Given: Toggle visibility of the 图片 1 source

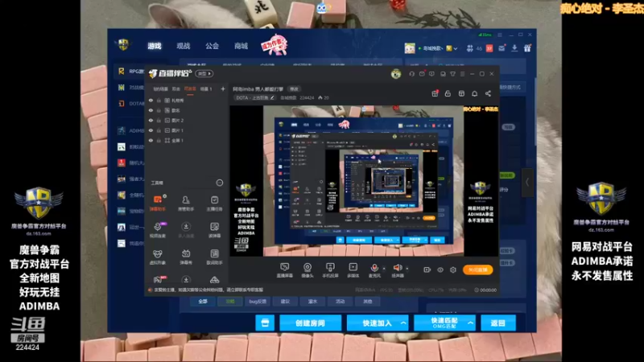Looking at the screenshot, I should [151, 130].
